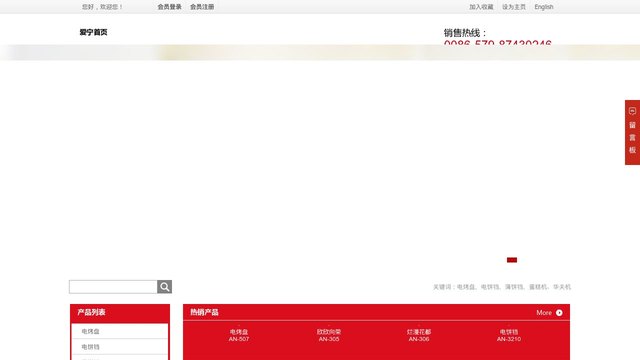Image resolution: width=640 pixels, height=360 pixels.
Task: Open 会员登录 member login
Action: [x=169, y=7]
